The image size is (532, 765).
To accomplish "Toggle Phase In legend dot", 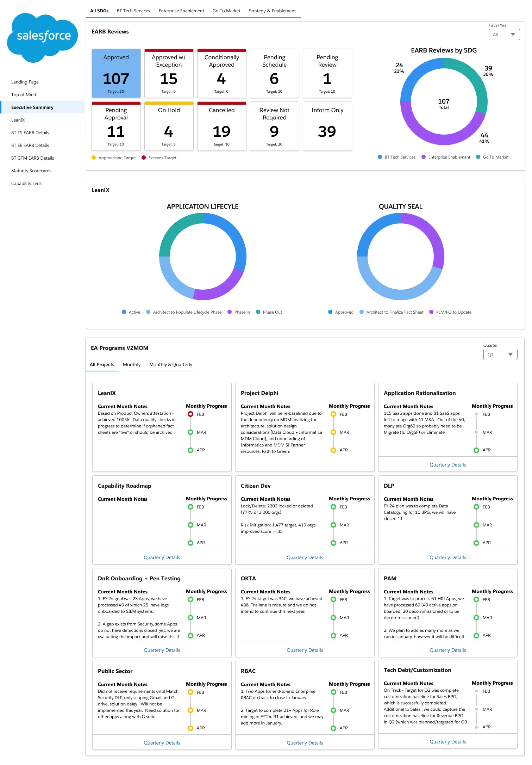I will pos(230,312).
